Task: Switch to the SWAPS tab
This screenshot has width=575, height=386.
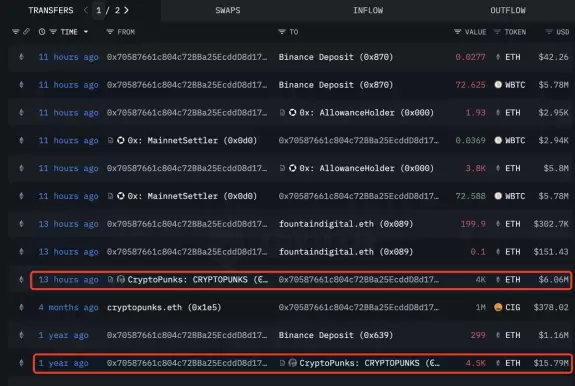Action: pos(228,10)
